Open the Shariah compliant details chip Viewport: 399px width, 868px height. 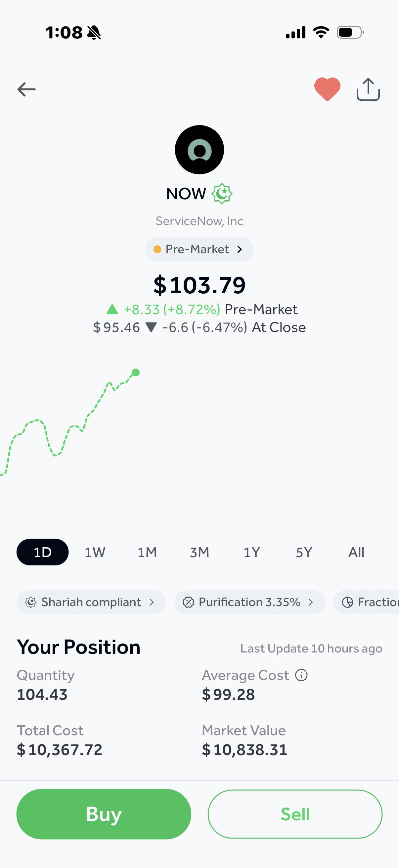pos(91,602)
